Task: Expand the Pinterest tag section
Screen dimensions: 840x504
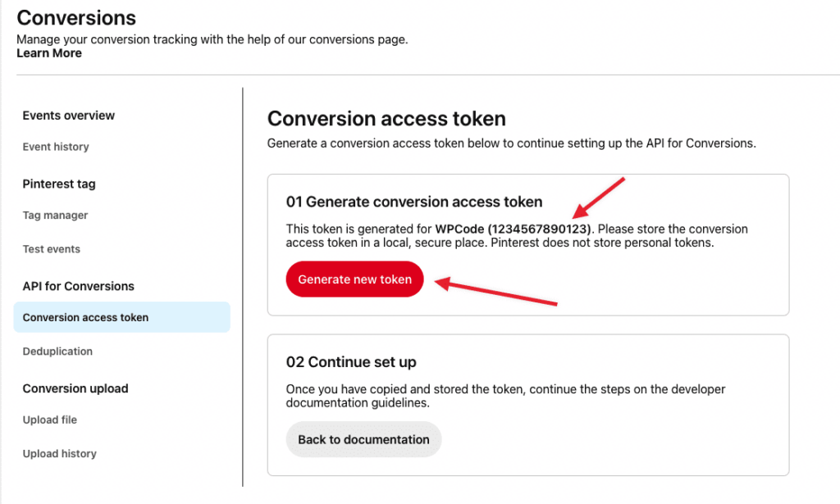Action: [59, 184]
